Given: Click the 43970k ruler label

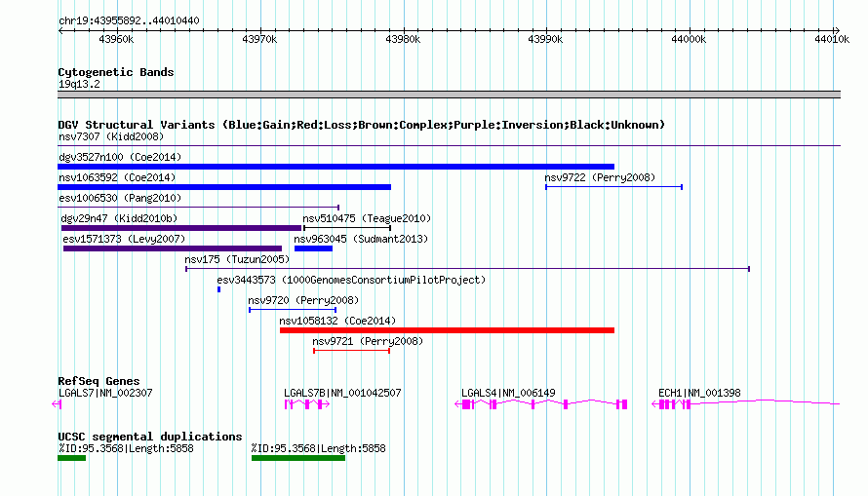Looking at the screenshot, I should point(259,39).
